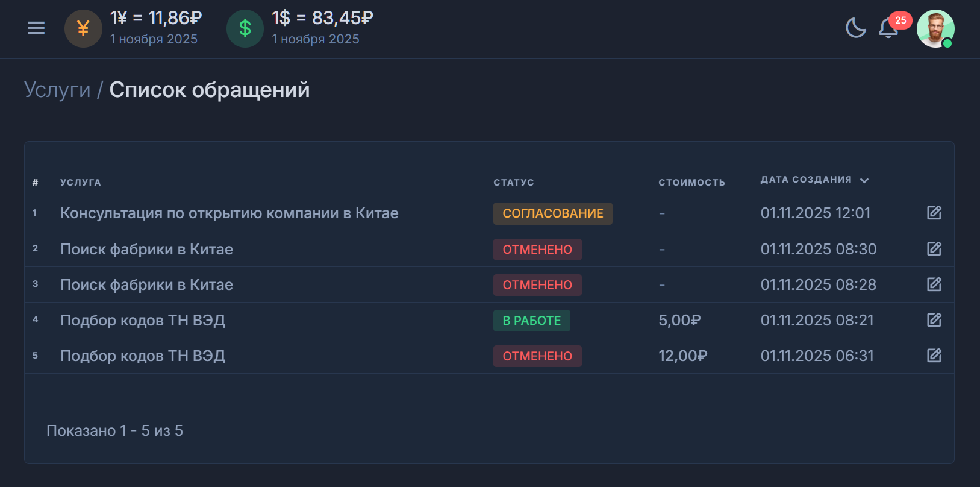This screenshot has height=487, width=980.
Task: Edit the request created at 08:28
Action: click(934, 284)
